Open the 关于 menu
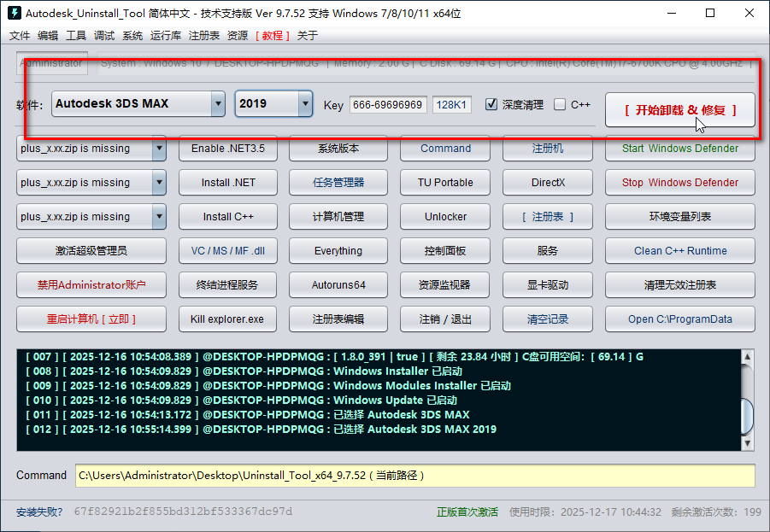Viewport: 770px width, 532px height. coord(308,35)
